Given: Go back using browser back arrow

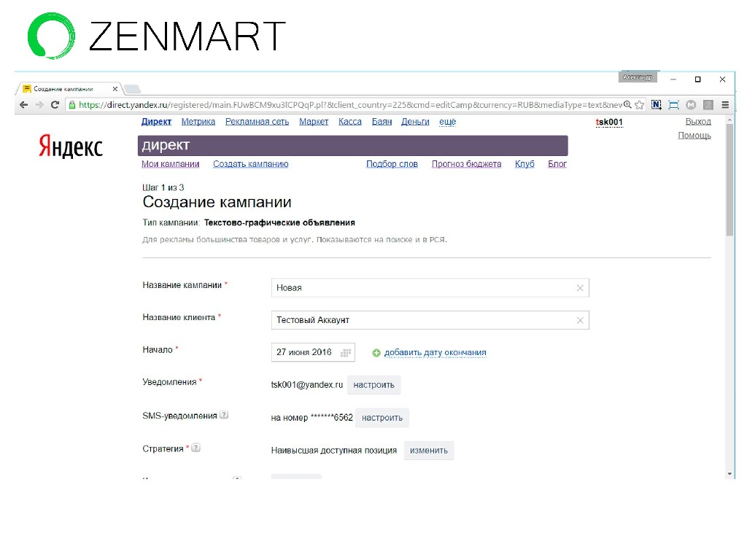Looking at the screenshot, I should [24, 105].
